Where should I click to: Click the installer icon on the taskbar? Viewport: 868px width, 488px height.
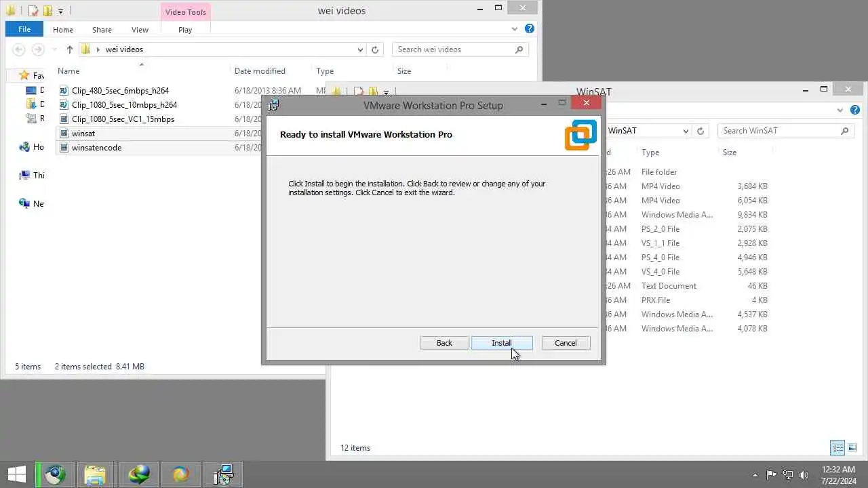click(223, 474)
